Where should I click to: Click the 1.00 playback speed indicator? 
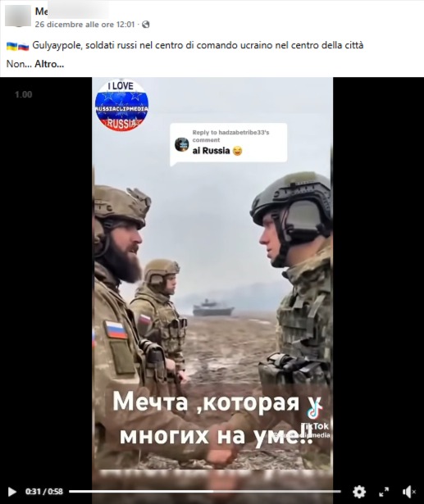tap(24, 94)
